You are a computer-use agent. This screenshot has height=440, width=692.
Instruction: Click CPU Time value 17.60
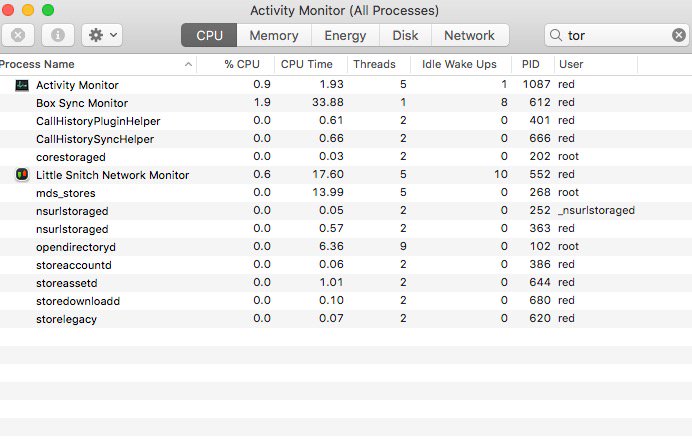pos(327,174)
